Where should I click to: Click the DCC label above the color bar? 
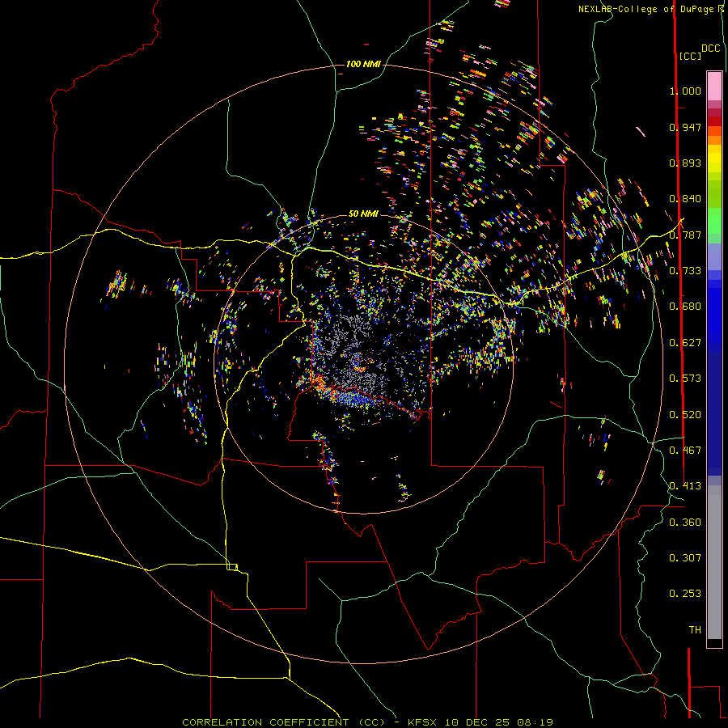(x=711, y=49)
